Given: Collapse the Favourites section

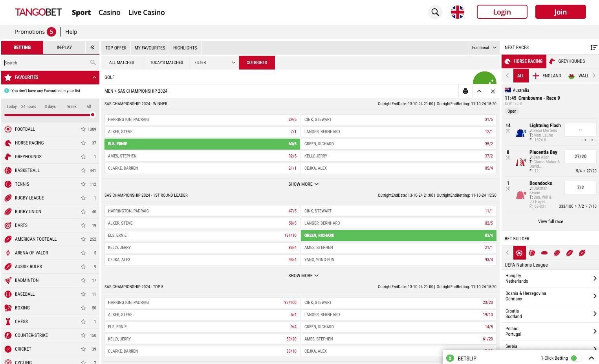Looking at the screenshot, I should pyautogui.click(x=94, y=77).
